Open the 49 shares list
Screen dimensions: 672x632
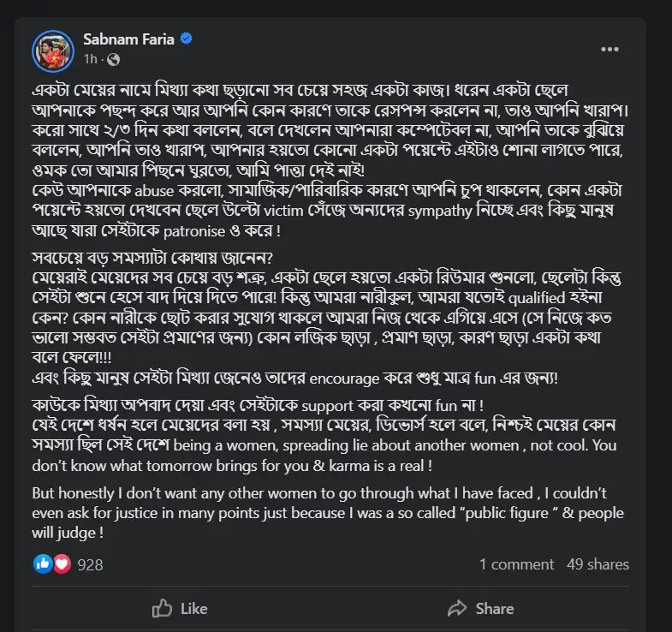tap(598, 564)
